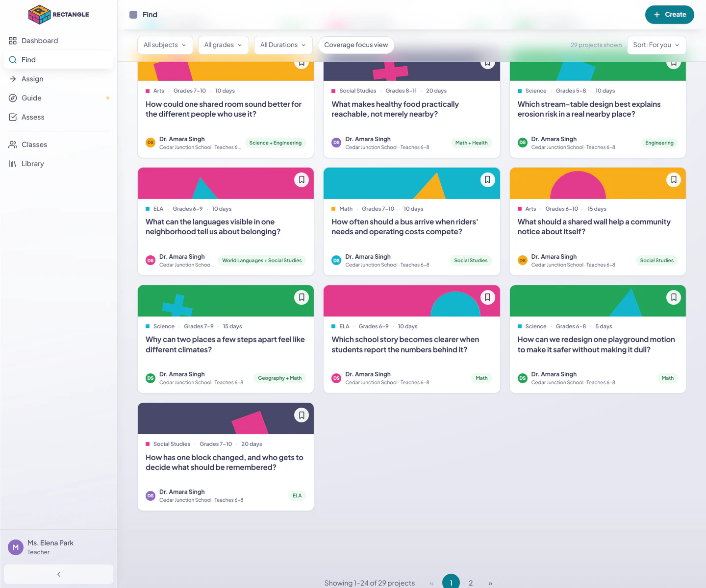This screenshot has height=588, width=706.
Task: Click the M avatar for Ms. Elena Park
Action: [x=16, y=547]
